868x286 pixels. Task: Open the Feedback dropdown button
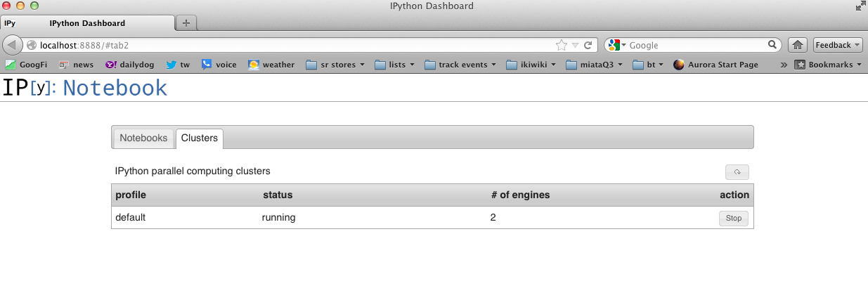click(838, 45)
